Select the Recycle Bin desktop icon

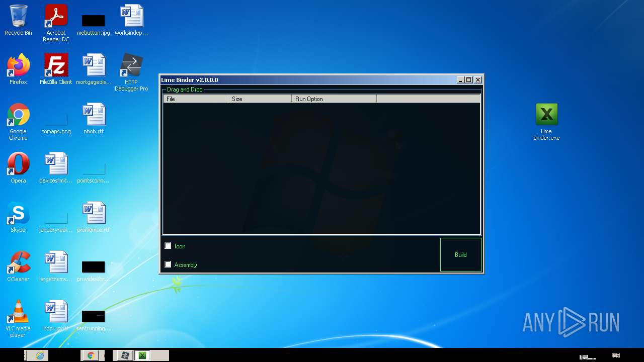coord(18,21)
